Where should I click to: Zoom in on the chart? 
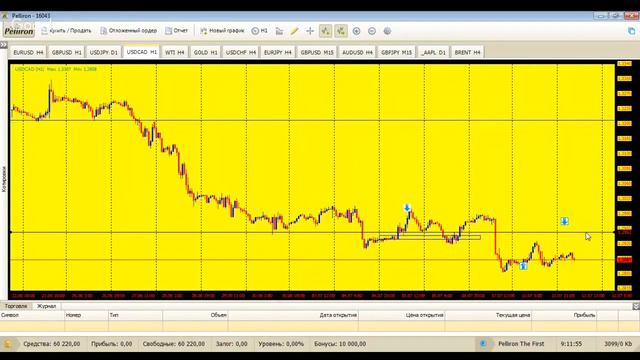click(356, 31)
